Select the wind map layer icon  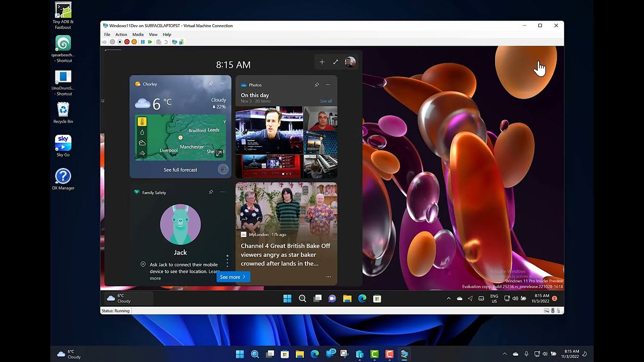point(142,153)
